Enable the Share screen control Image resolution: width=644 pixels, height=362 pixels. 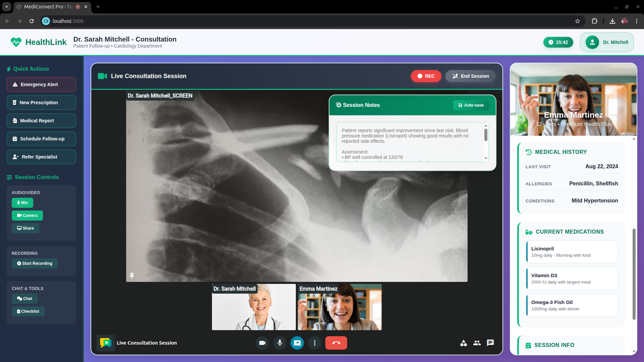tap(25, 228)
